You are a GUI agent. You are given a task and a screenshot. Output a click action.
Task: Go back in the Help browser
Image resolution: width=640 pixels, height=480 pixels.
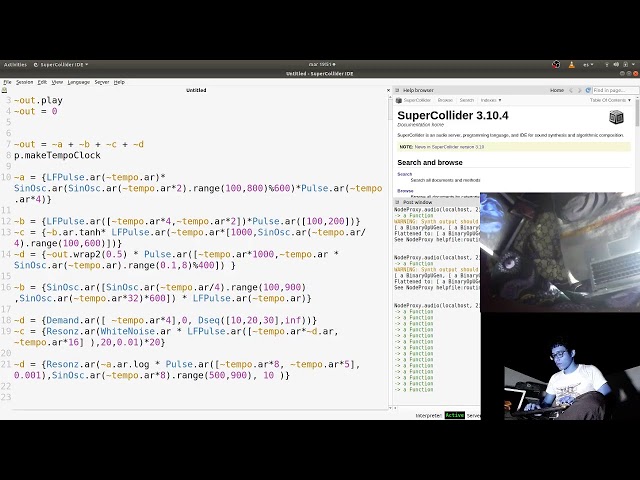[x=571, y=90]
